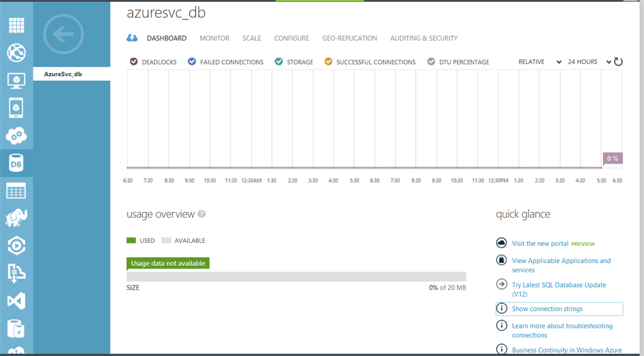
Task: Click 0% of 20 MB size text
Action: click(447, 288)
